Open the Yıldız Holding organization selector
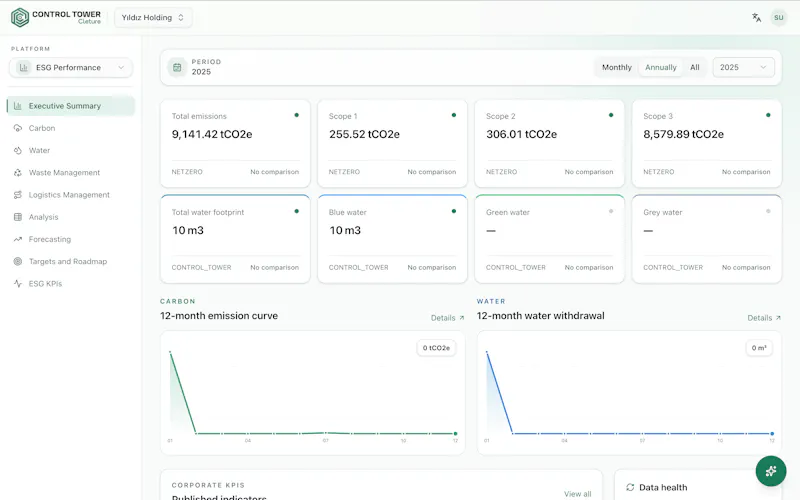This screenshot has width=800, height=500. coord(153,17)
